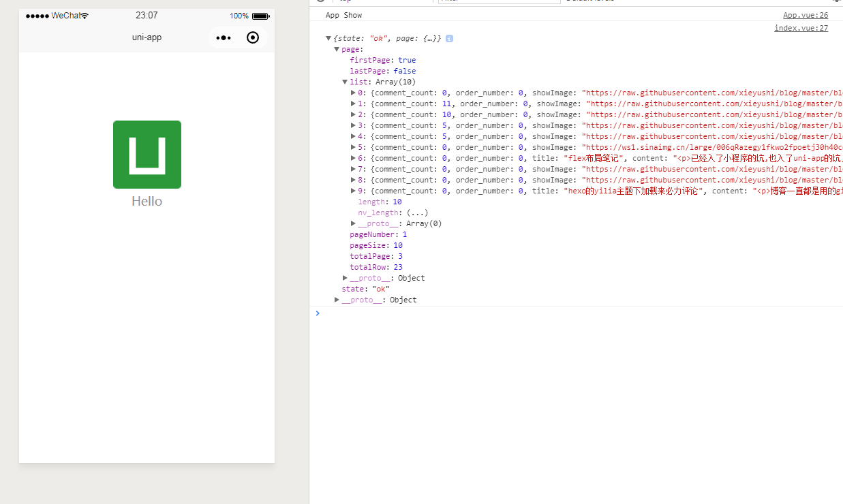Open the mini program three-dots menu
Viewport: 843px width, 504px height.
(x=224, y=37)
